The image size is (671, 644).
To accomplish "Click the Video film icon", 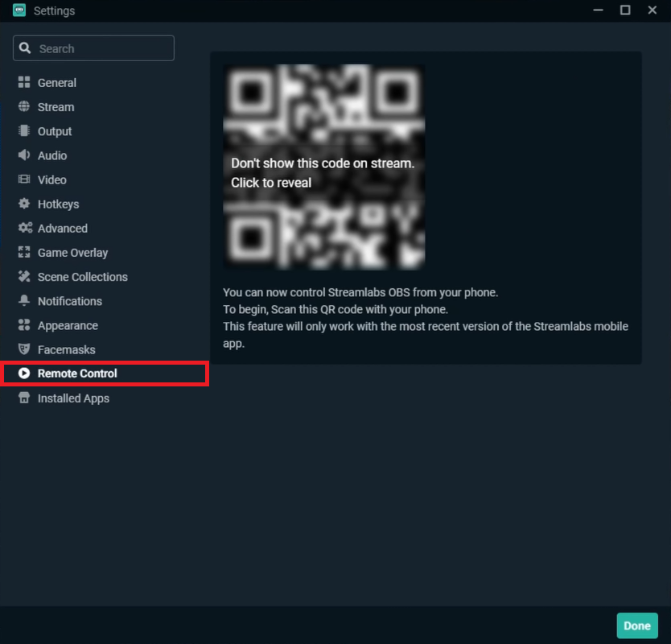I will tap(24, 180).
